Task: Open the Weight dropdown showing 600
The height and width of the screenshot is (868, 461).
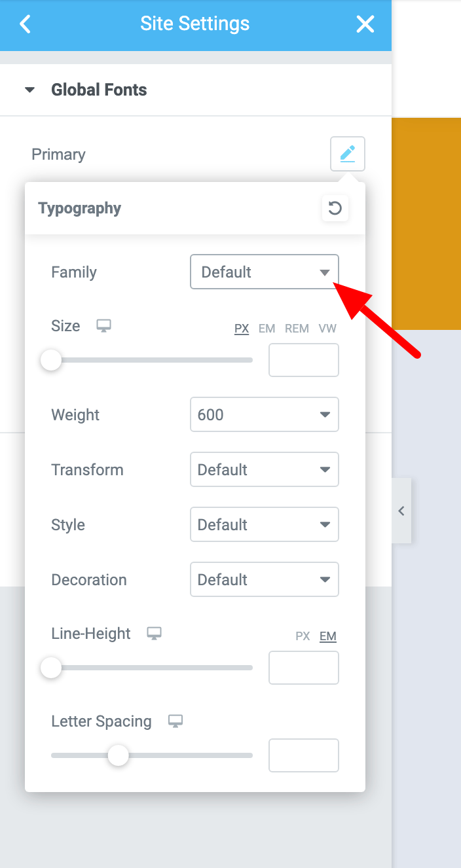Action: [265, 414]
